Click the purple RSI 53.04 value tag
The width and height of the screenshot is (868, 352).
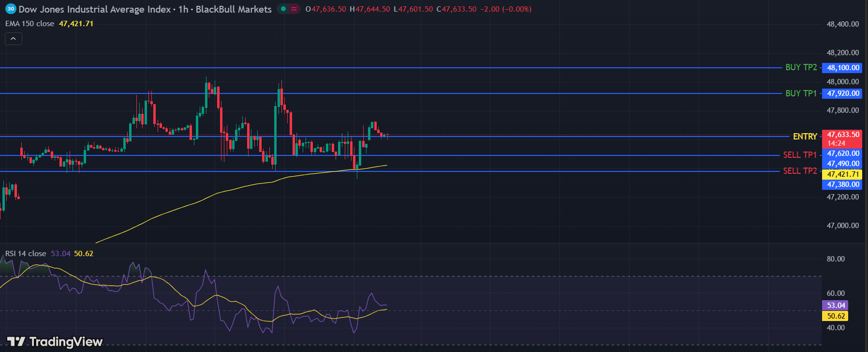836,306
